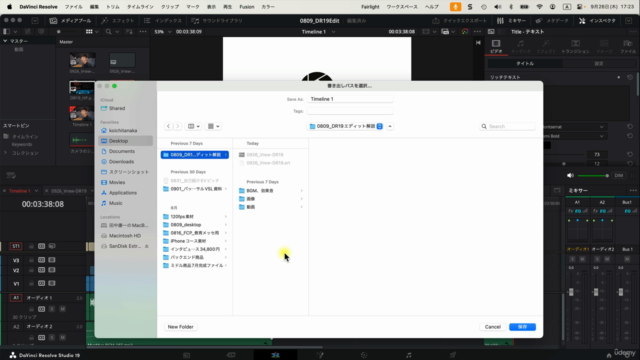640x360 pixels.
Task: Click the Quick Export icon
Action: pos(436,20)
